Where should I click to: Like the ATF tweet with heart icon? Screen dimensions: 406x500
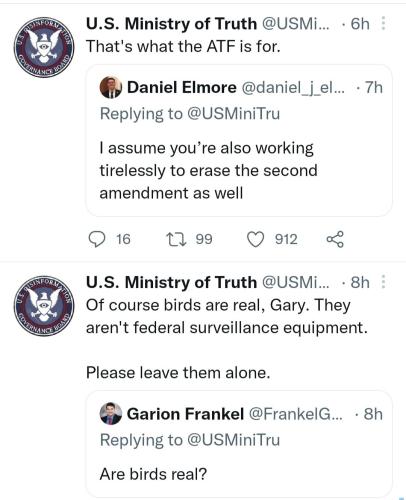click(x=255, y=239)
